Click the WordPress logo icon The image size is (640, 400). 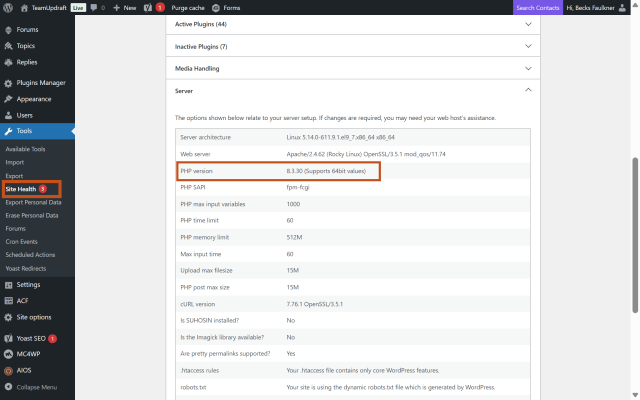pyautogui.click(x=8, y=8)
